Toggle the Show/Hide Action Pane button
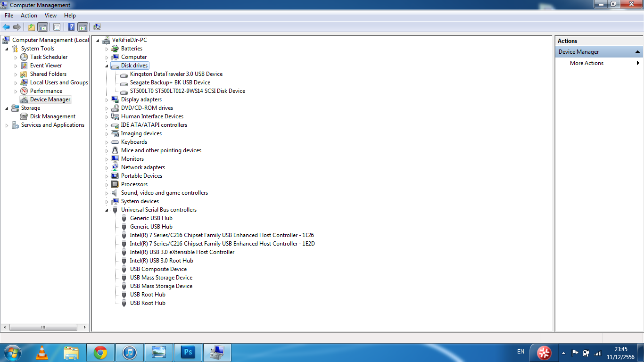Image resolution: width=644 pixels, height=362 pixels. 83,27
